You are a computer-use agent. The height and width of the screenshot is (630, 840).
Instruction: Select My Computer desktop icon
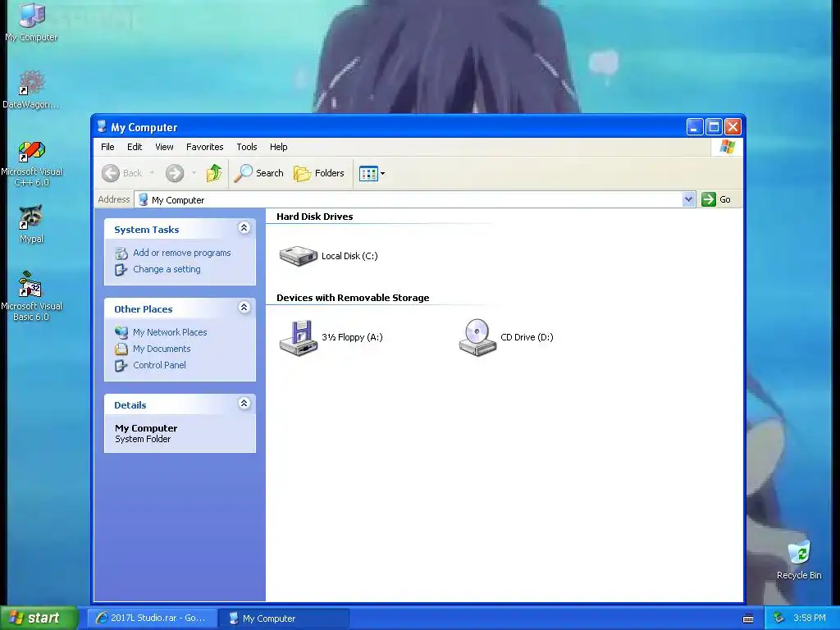32,22
